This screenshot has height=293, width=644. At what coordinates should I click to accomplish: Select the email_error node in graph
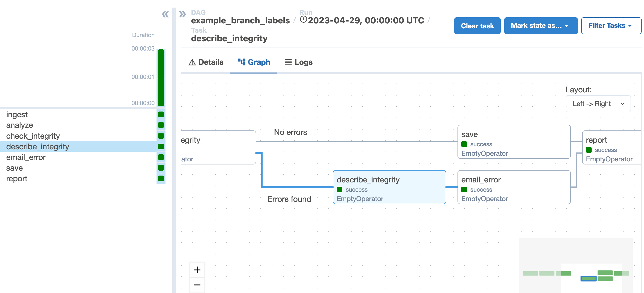514,187
